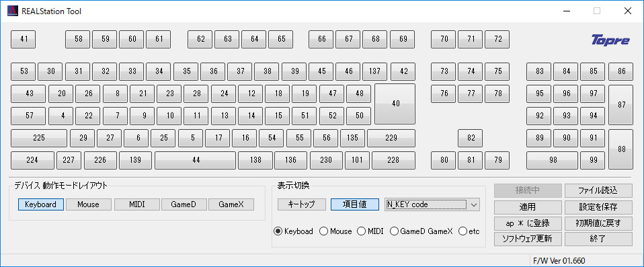This screenshot has height=267, width=644.
Task: Click the ファイル読込 button
Action: [x=598, y=190]
